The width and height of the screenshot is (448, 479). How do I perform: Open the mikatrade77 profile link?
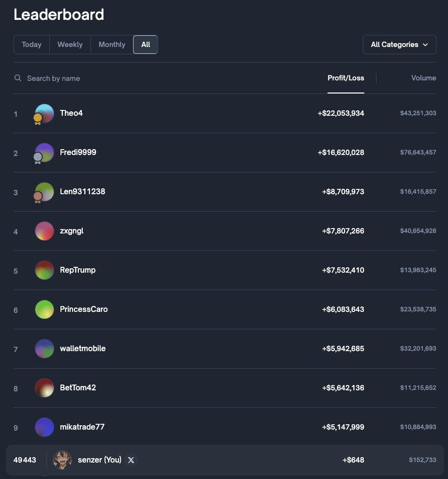[x=82, y=427]
